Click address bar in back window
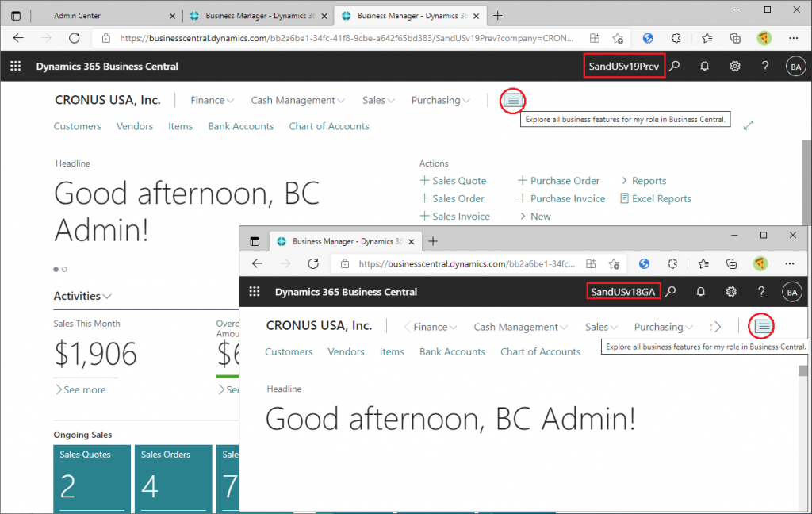Screen dimensions: 812x514 347,38
